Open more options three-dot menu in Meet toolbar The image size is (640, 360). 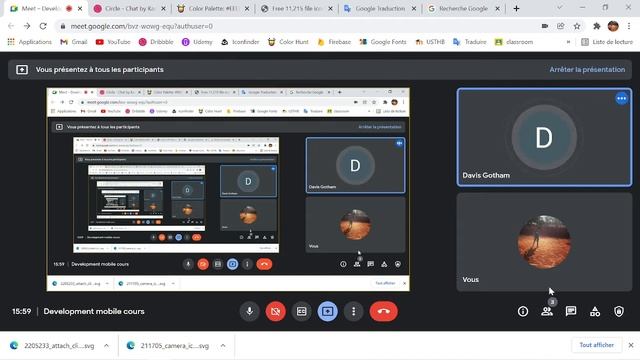(353, 311)
